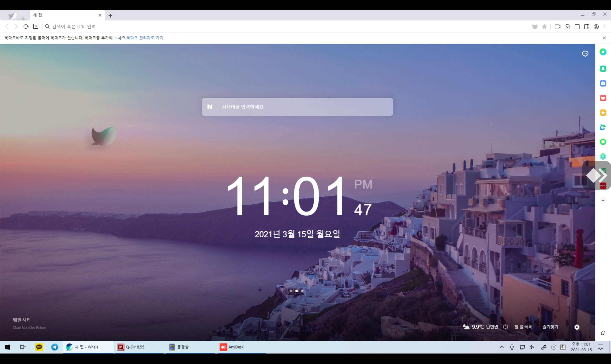The width and height of the screenshot is (611, 364).
Task: Toggle the sidebar panel button
Action: [x=587, y=26]
